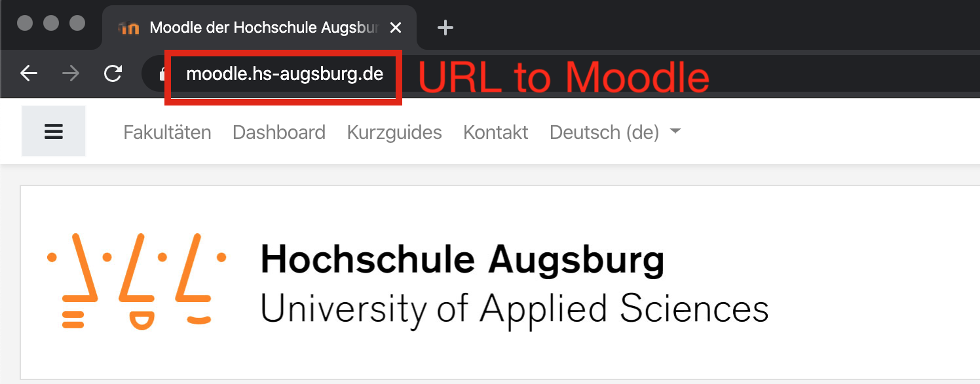Click the browser back arrow
980x384 pixels.
click(29, 73)
